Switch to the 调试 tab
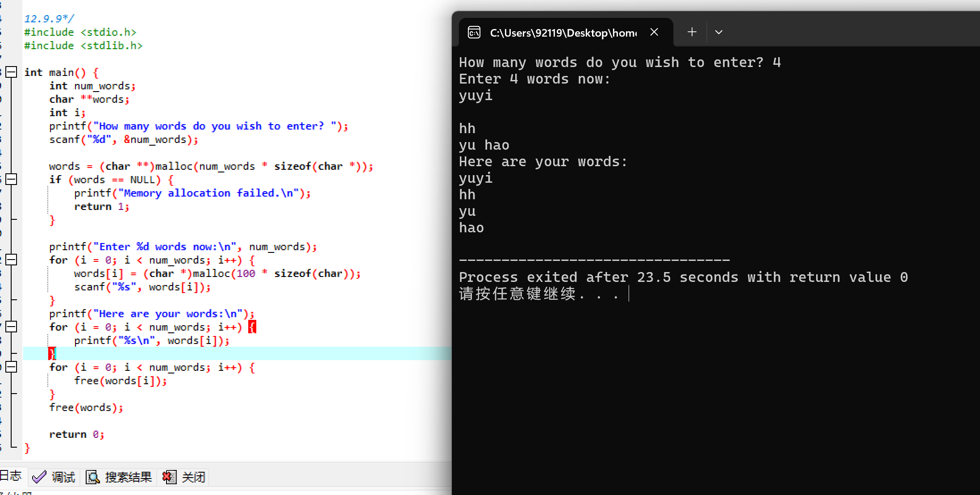This screenshot has width=980, height=495. point(54,477)
